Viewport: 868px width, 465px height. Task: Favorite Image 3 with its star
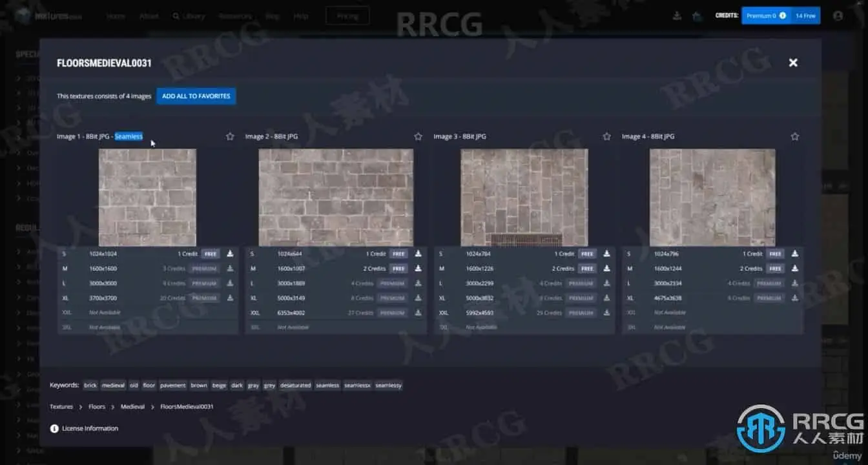pyautogui.click(x=606, y=137)
